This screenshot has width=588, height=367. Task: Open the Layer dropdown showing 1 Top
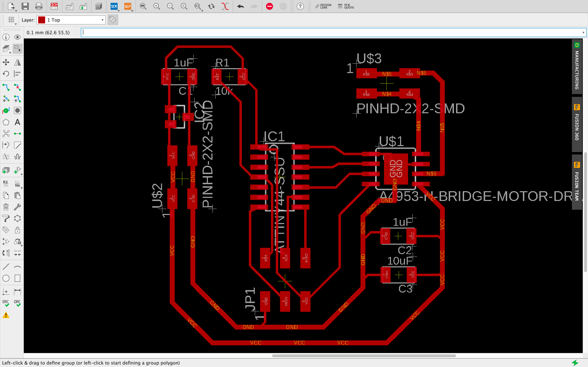coord(71,20)
